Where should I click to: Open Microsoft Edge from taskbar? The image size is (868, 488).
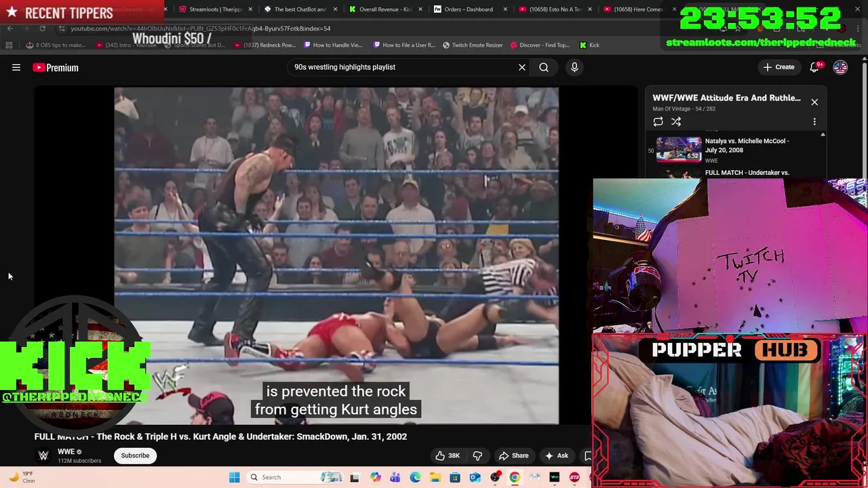[415, 477]
